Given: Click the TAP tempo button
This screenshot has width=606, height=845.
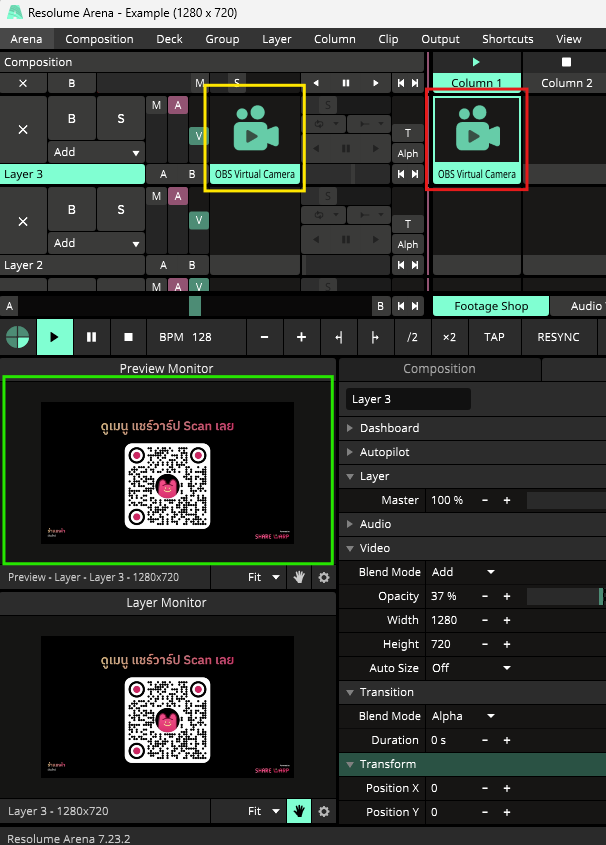Looking at the screenshot, I should (x=494, y=337).
